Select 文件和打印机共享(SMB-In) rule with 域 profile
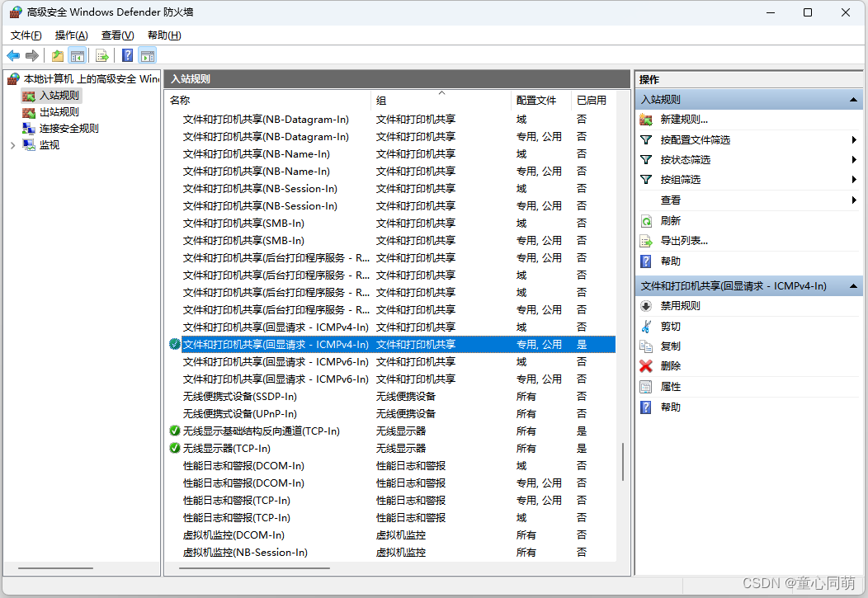The width and height of the screenshot is (868, 598). (390, 224)
